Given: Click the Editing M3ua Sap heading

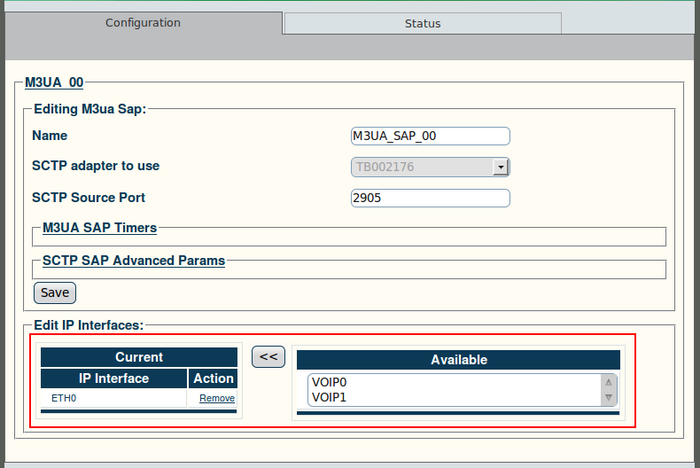Looking at the screenshot, I should [90, 109].
